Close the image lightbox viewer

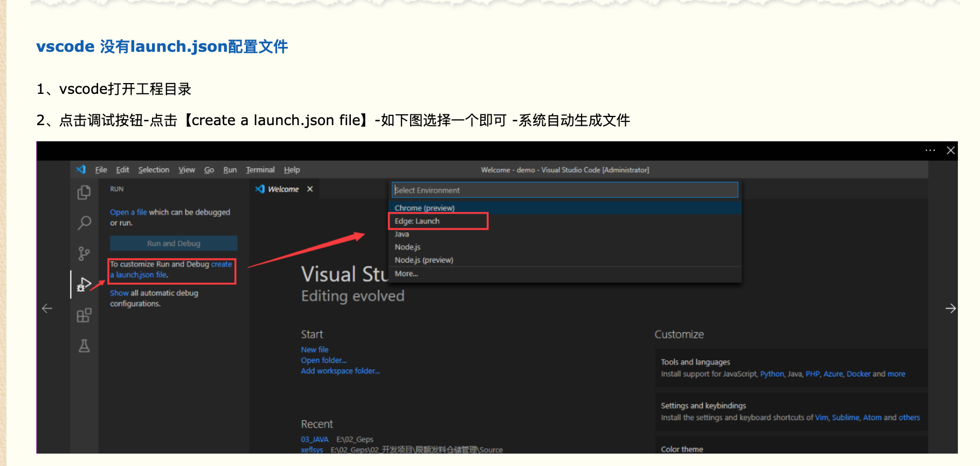coord(951,150)
